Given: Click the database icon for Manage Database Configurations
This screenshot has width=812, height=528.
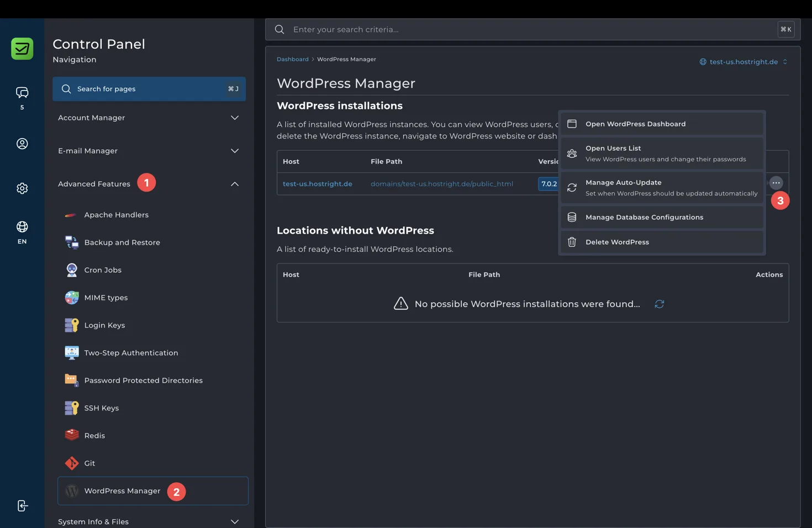Looking at the screenshot, I should [572, 217].
